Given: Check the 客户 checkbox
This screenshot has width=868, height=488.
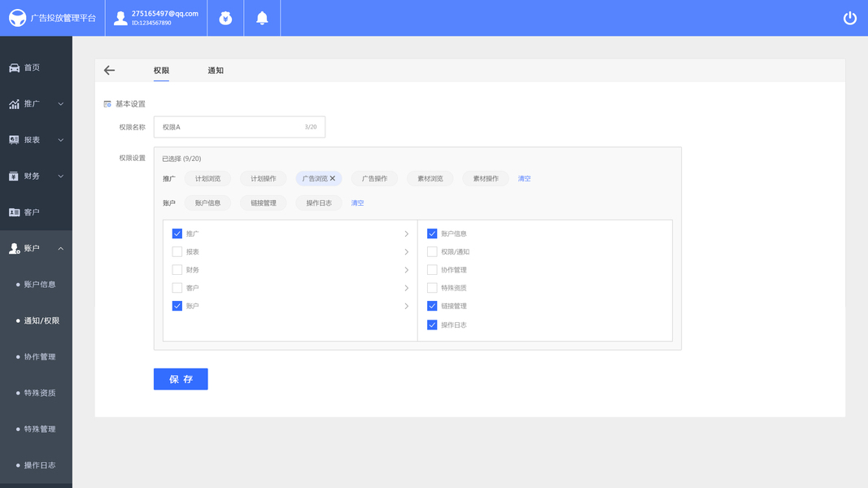Looking at the screenshot, I should (x=177, y=288).
